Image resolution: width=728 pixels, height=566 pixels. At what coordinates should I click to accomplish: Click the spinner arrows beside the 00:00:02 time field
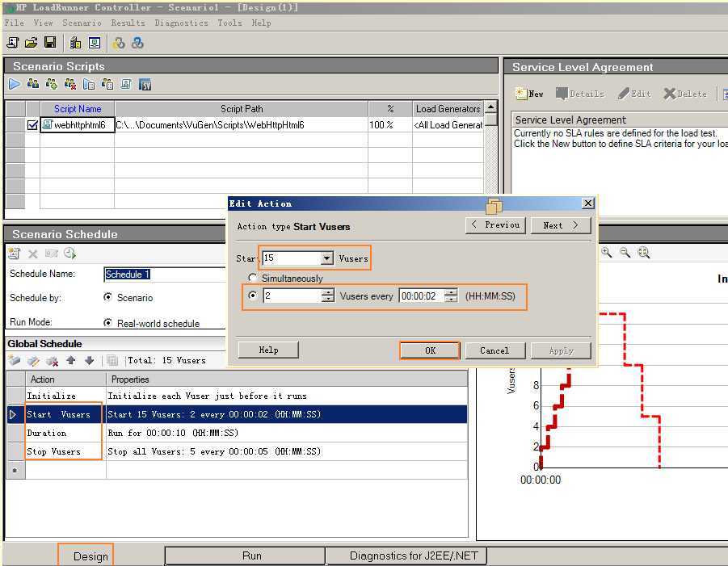click(451, 296)
